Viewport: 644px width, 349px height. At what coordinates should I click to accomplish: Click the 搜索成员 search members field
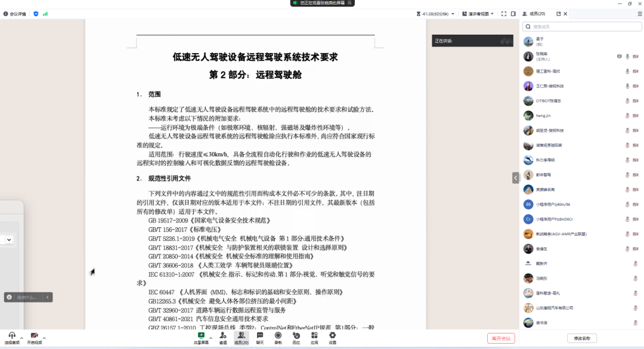click(581, 26)
